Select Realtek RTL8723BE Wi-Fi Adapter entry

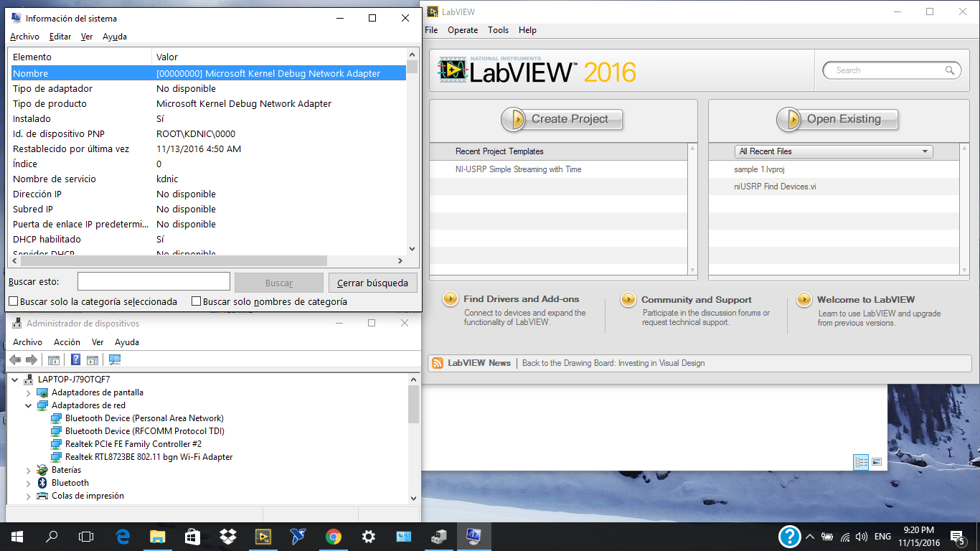149,457
